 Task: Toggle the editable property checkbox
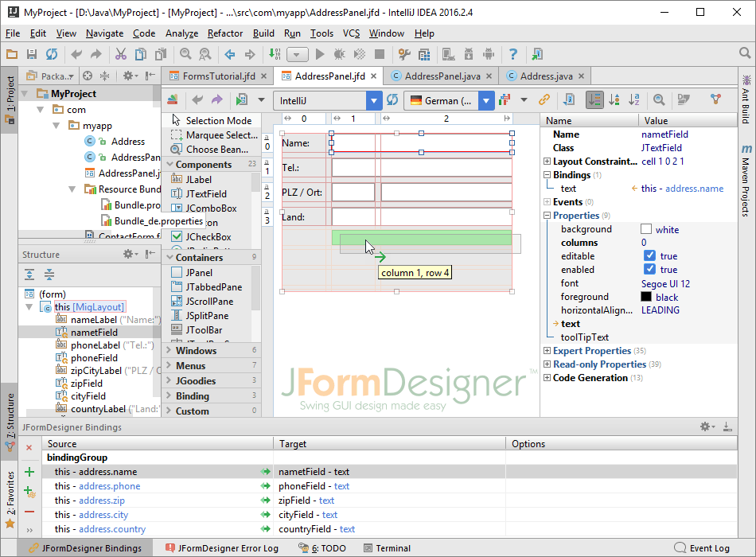[x=649, y=255]
